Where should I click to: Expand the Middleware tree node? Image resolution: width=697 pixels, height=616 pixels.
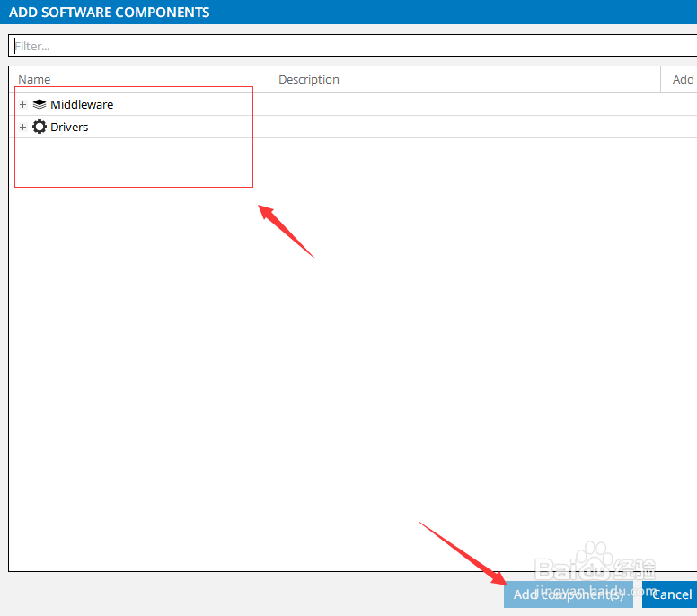(x=23, y=104)
